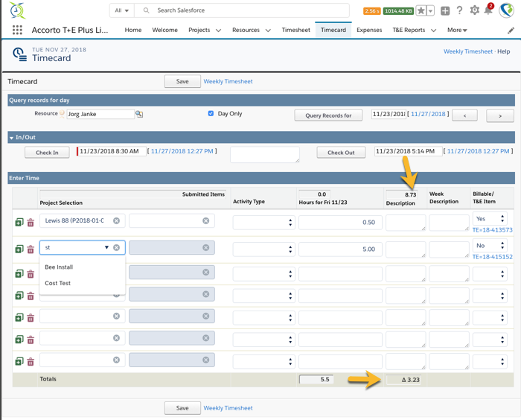Select the Timecard tab
Screen dimensions: 521x420
333,30
